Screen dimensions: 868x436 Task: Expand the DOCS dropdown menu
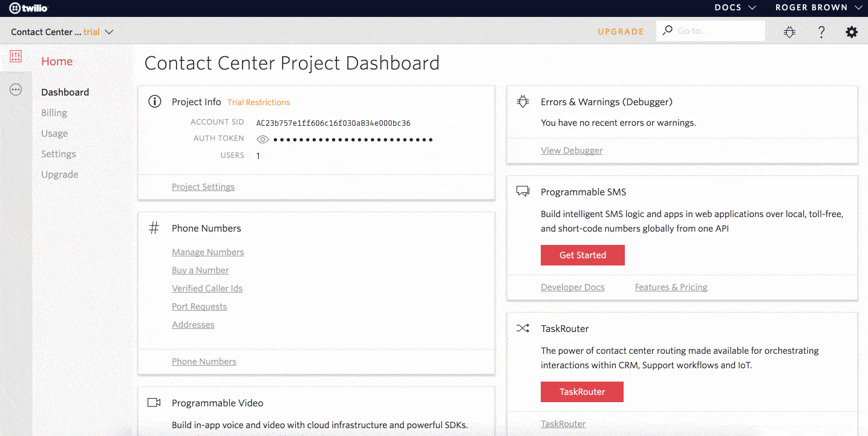click(x=735, y=8)
